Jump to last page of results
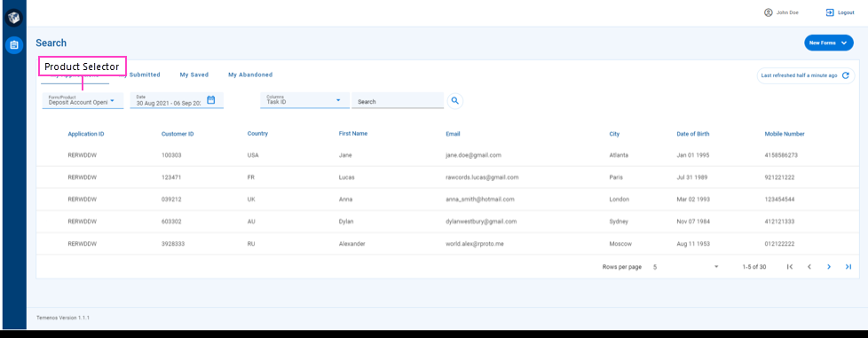The height and width of the screenshot is (338, 868). (x=848, y=267)
